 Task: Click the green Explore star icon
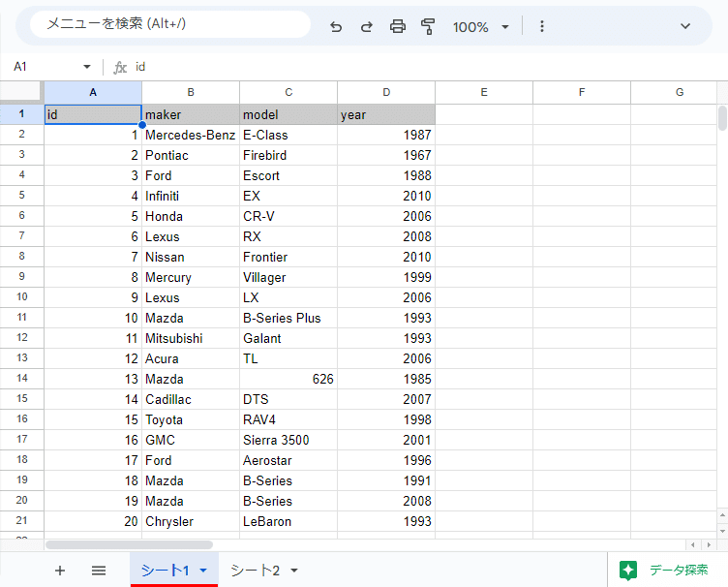coord(628,571)
